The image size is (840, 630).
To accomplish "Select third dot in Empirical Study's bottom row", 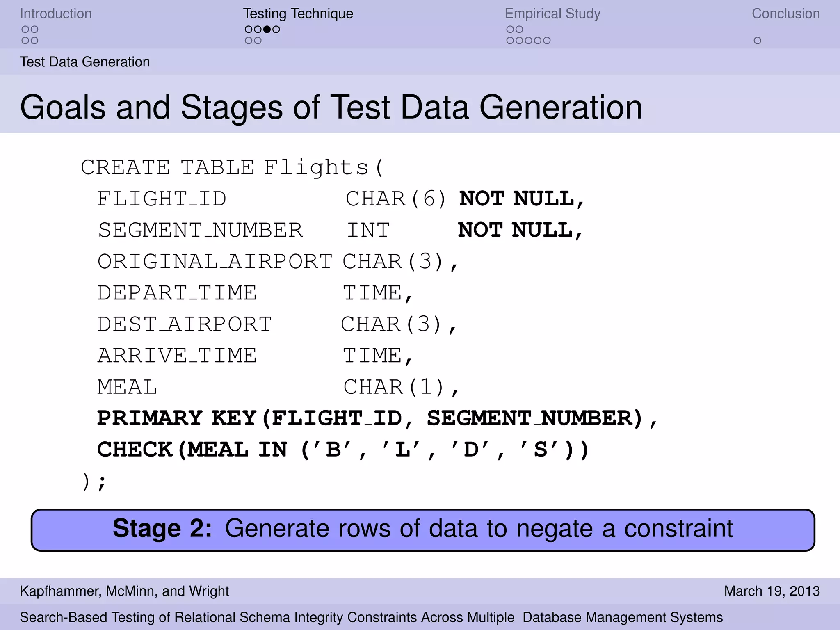I will pos(528,41).
